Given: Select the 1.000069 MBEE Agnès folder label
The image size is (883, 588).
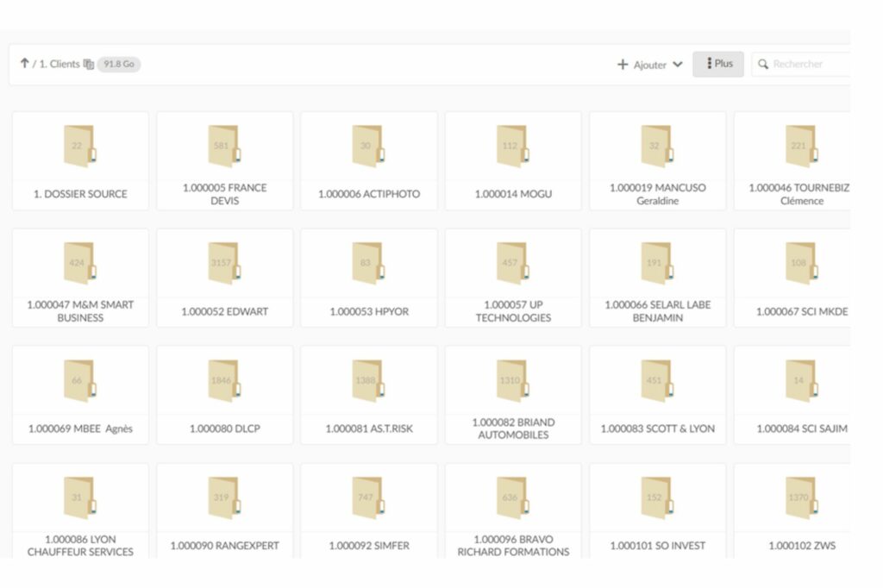Looking at the screenshot, I should pyautogui.click(x=80, y=428).
